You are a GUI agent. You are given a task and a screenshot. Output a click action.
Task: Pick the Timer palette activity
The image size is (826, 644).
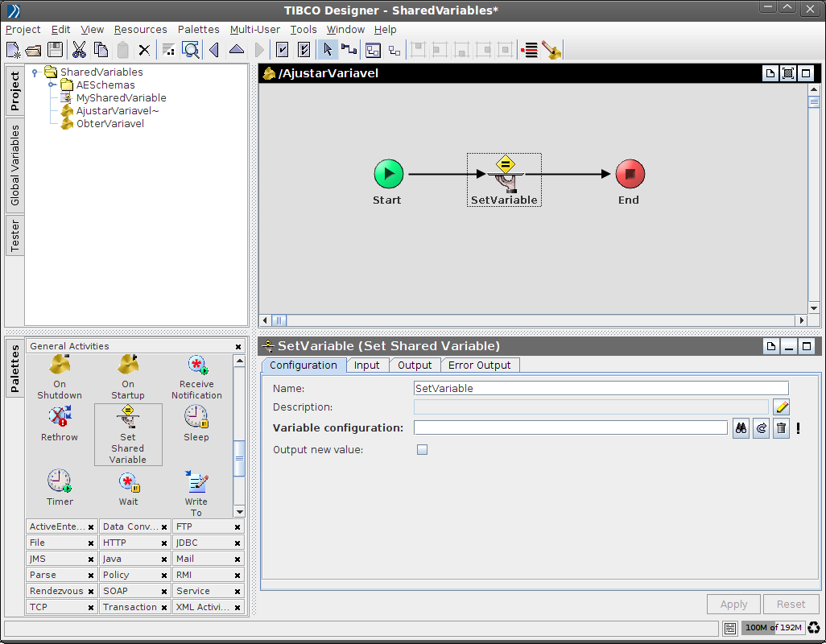click(x=60, y=488)
